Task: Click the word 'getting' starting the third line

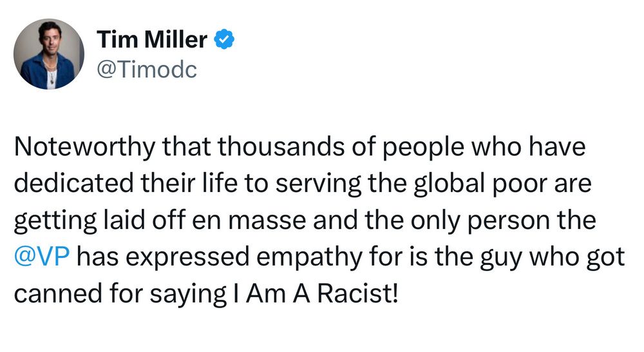Action: point(55,221)
